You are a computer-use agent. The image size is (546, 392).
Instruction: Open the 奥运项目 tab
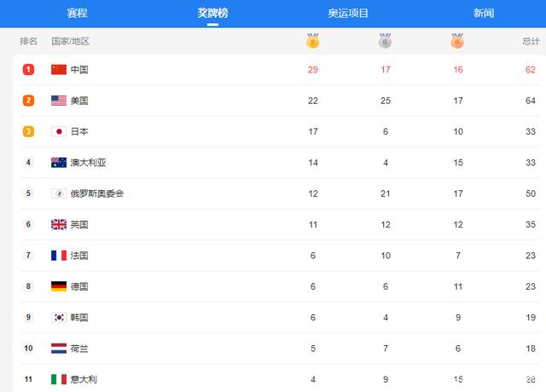click(348, 13)
